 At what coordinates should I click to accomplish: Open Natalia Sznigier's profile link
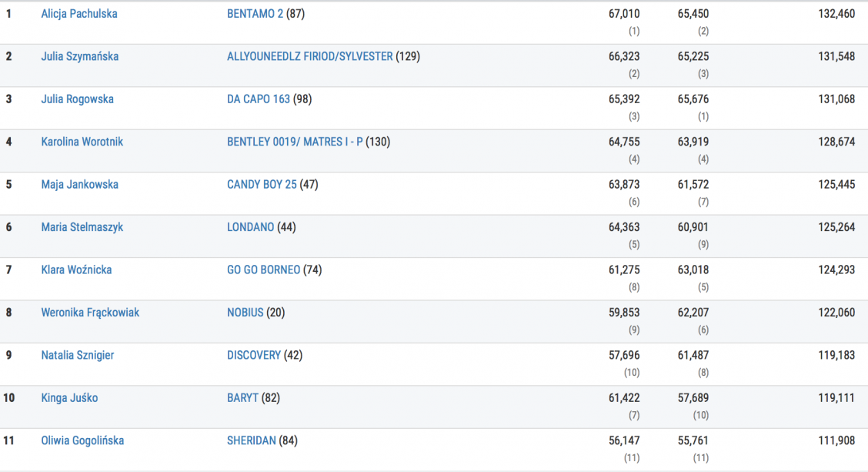point(78,355)
